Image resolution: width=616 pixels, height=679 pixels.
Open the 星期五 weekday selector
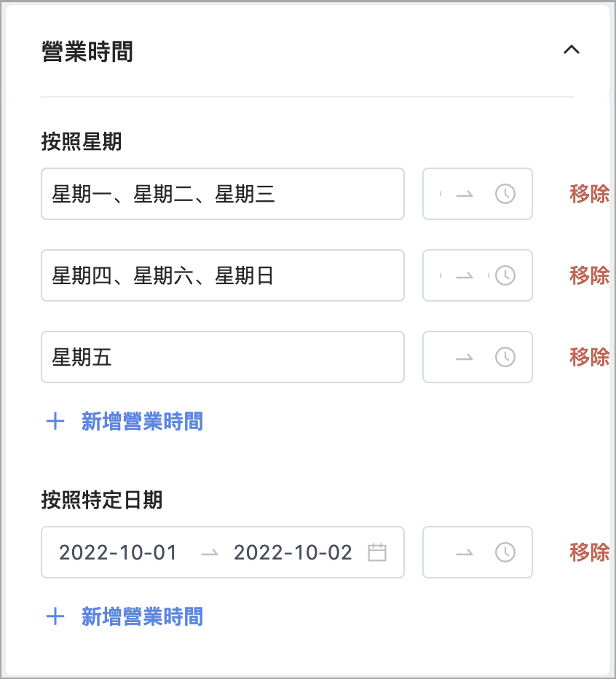[x=223, y=357]
